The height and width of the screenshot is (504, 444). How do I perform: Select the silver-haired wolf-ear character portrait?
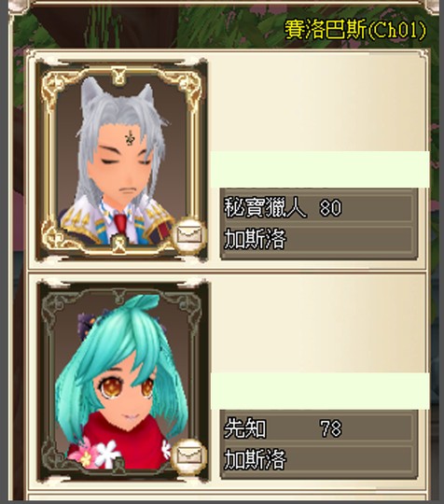coord(122,161)
